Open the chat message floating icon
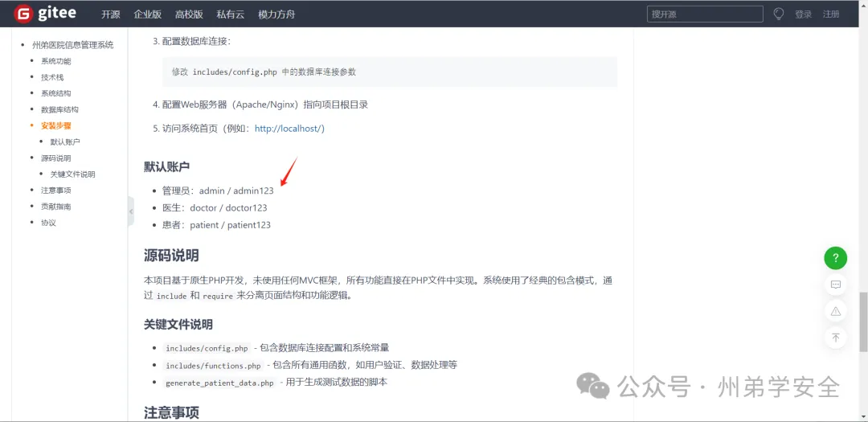The image size is (868, 422). tap(835, 285)
